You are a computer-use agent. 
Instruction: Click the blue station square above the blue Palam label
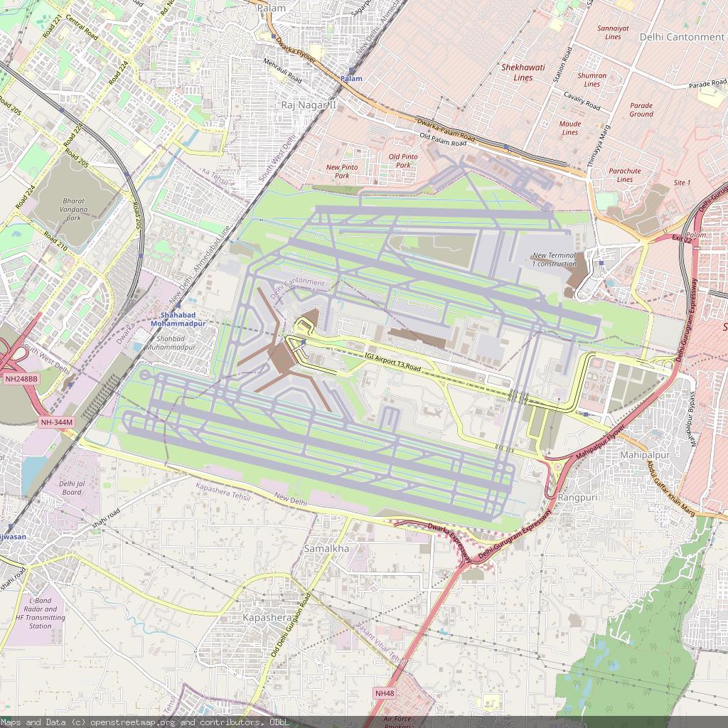(x=351, y=70)
